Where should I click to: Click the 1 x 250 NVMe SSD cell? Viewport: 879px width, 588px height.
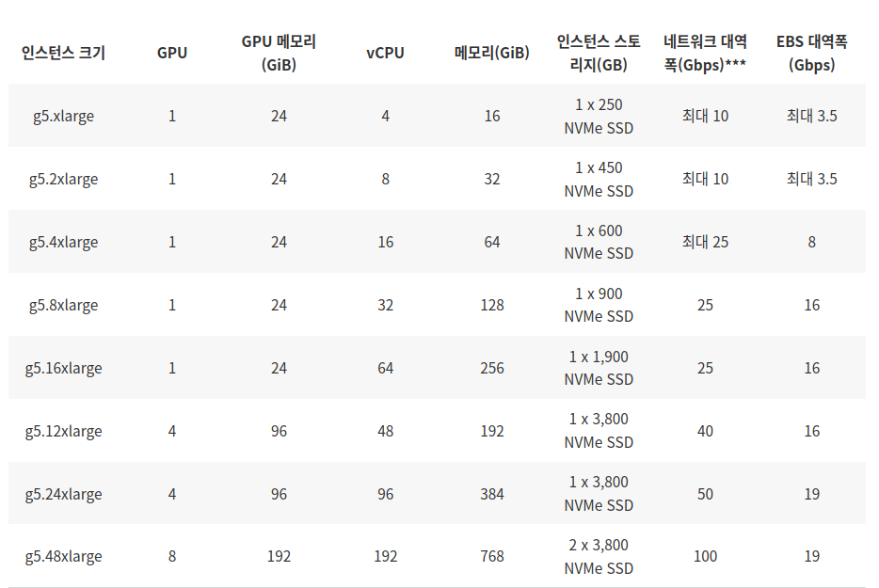point(599,116)
